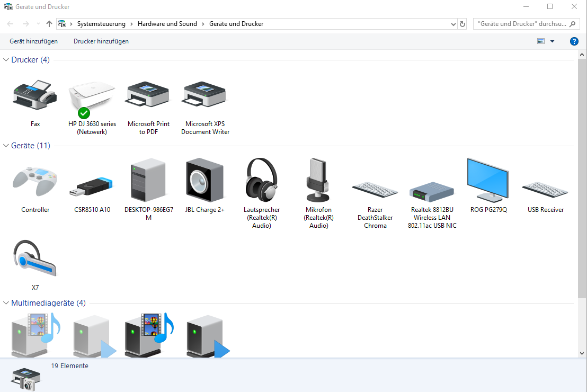The height and width of the screenshot is (392, 587).
Task: Click scrollbar up arrow
Action: [582, 55]
